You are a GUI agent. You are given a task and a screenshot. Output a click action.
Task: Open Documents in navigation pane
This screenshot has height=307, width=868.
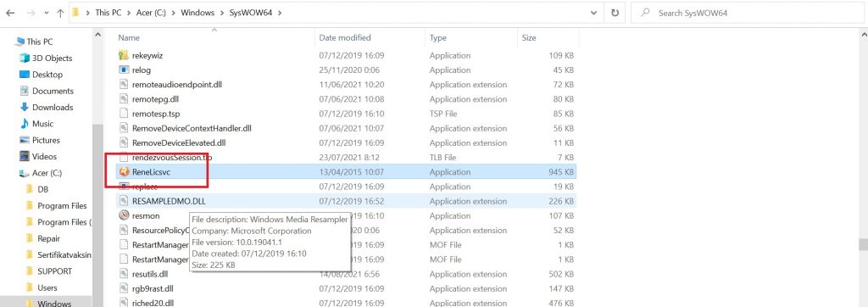coord(53,91)
